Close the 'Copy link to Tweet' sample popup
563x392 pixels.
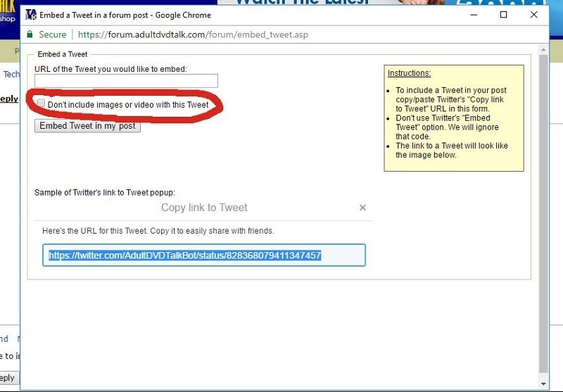tap(362, 208)
